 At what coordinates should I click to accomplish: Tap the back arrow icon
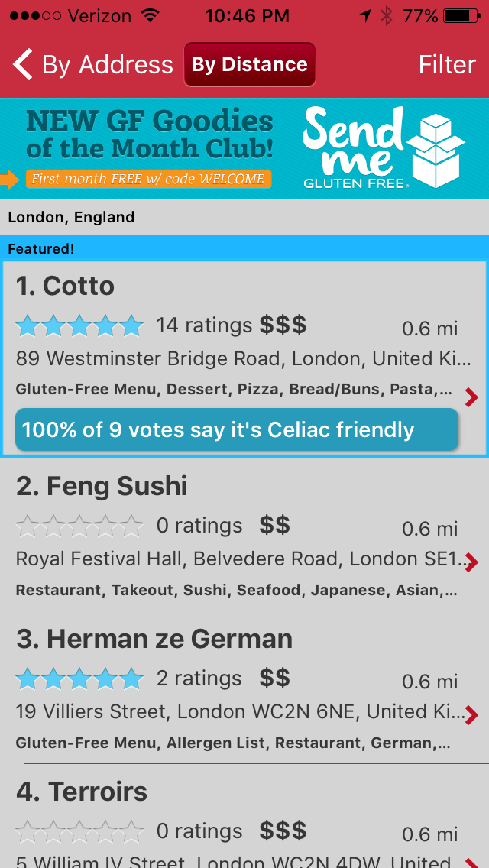23,65
